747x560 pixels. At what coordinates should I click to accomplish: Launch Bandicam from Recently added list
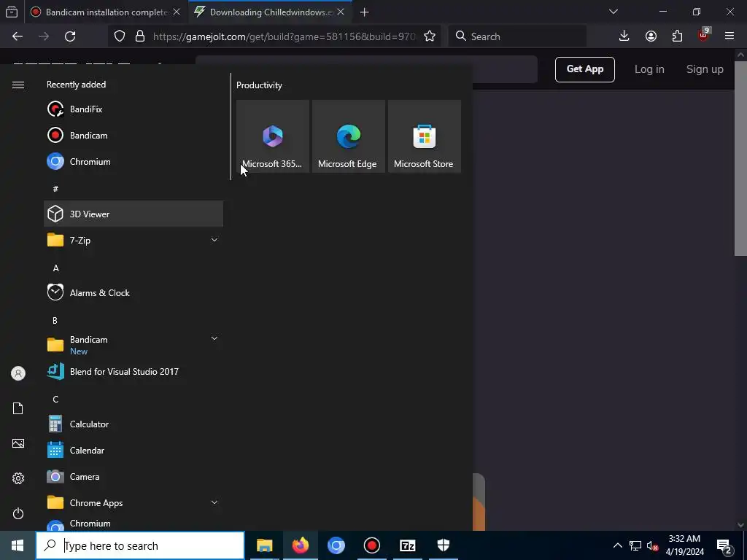pyautogui.click(x=133, y=135)
